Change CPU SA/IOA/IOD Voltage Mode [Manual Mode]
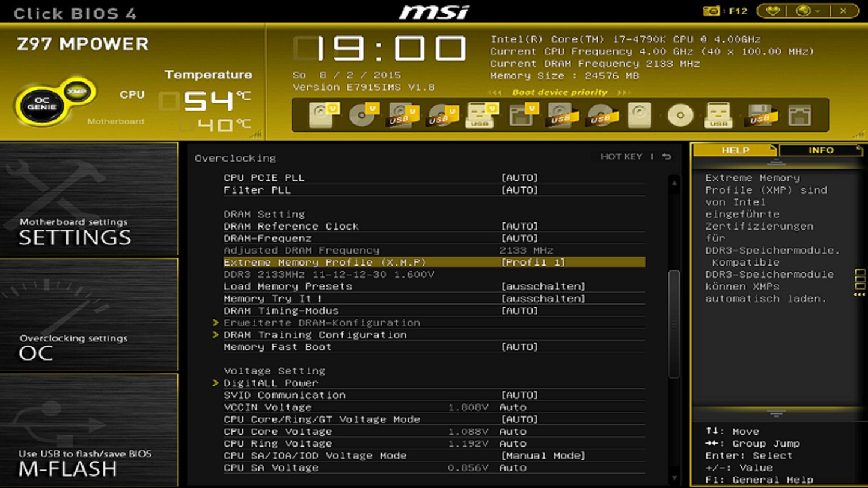 pos(543,455)
